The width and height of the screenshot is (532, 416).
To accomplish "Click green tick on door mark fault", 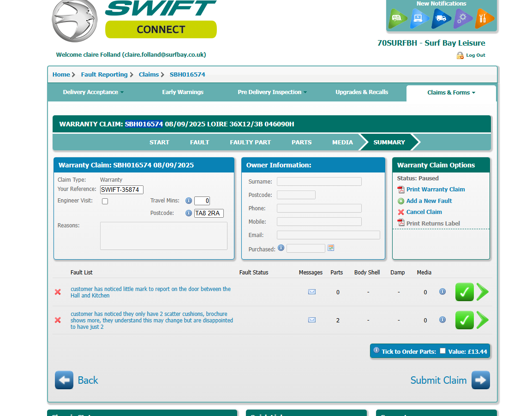I will [x=465, y=292].
